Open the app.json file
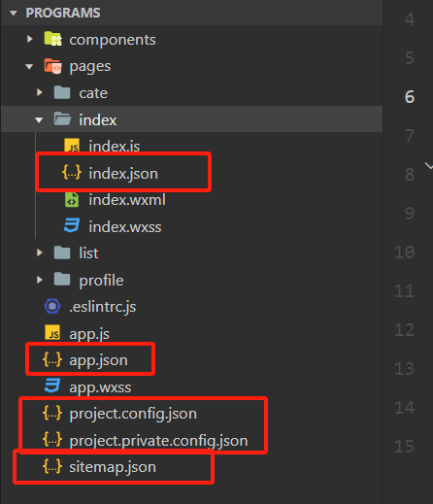Image resolution: width=433 pixels, height=504 pixels. [98, 360]
